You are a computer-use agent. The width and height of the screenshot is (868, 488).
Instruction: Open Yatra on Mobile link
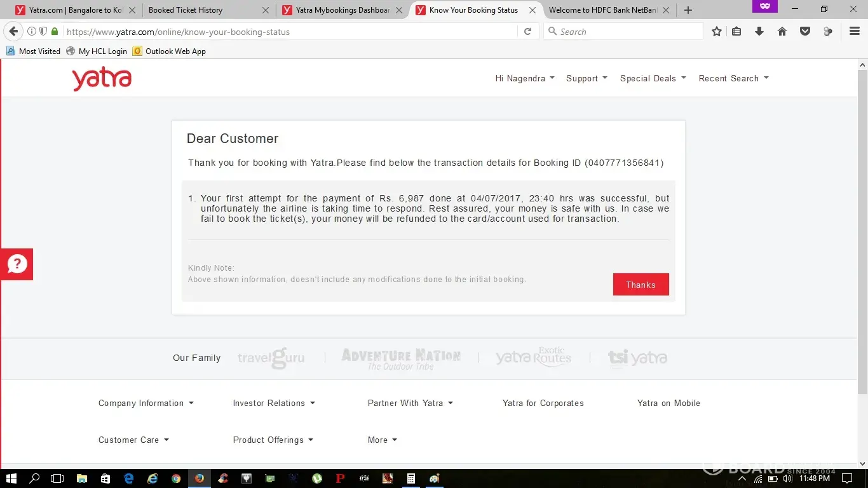click(668, 403)
